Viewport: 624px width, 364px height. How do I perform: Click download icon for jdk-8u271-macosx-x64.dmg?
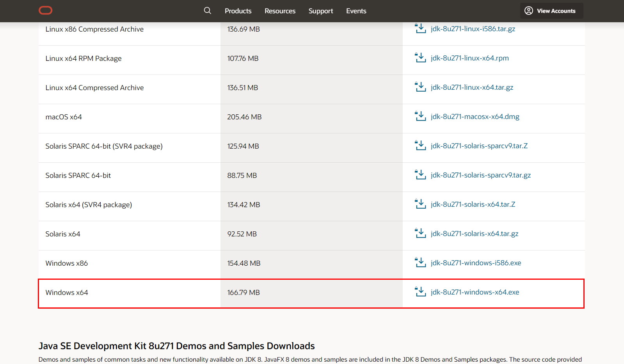[420, 116]
